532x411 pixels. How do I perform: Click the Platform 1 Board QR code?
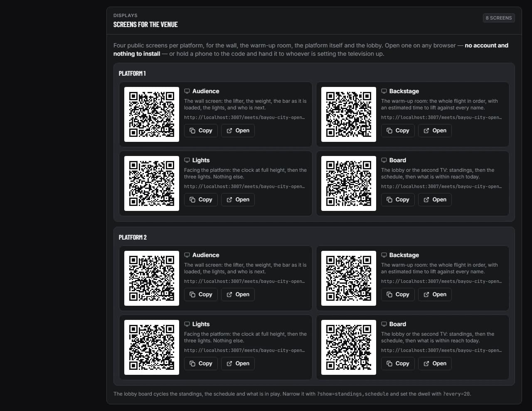[349, 183]
